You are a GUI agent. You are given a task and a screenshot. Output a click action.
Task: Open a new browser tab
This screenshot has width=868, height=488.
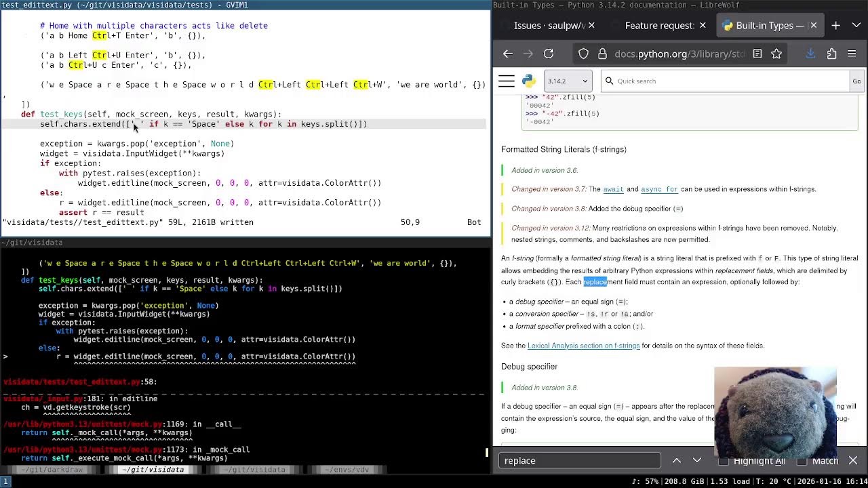(835, 26)
